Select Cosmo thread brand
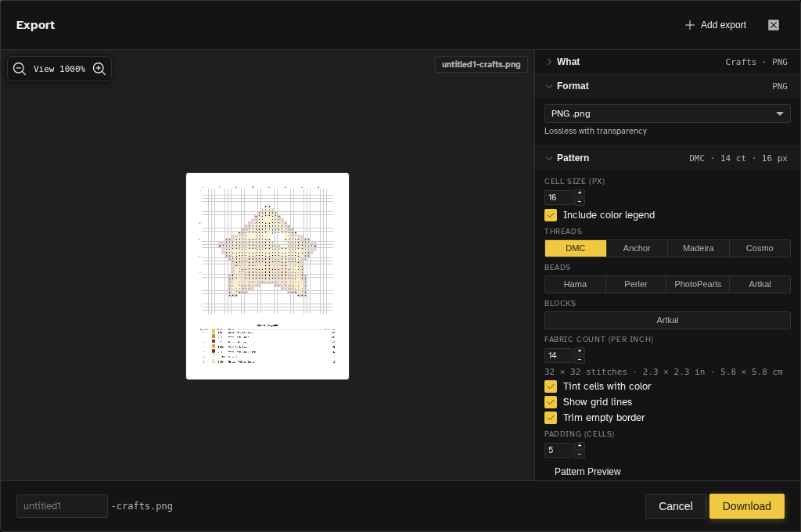801x532 pixels. tap(759, 248)
